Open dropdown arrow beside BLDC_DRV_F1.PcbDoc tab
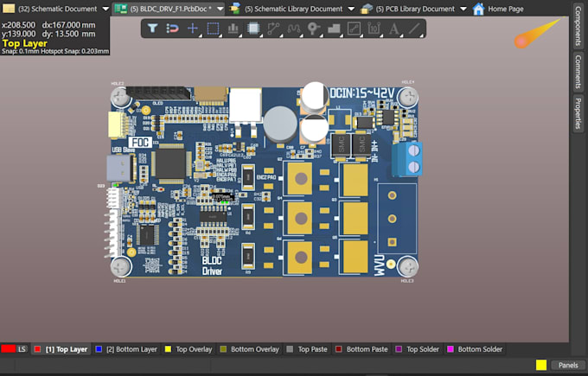The height and width of the screenshot is (376, 588). (220, 9)
